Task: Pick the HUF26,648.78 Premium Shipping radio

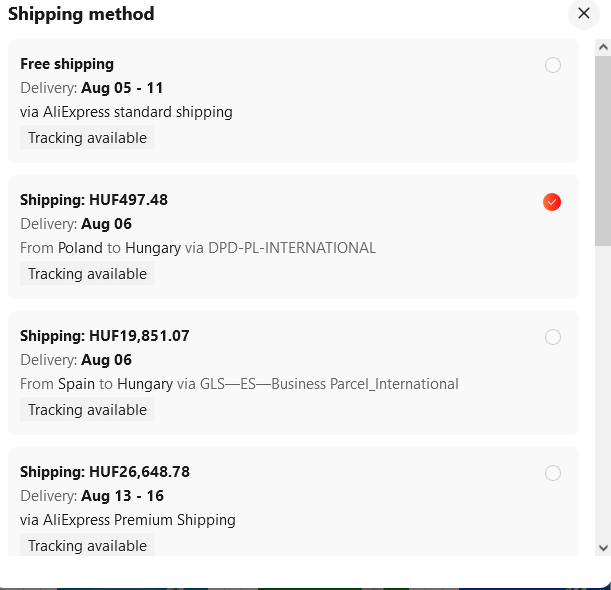Action: click(553, 473)
